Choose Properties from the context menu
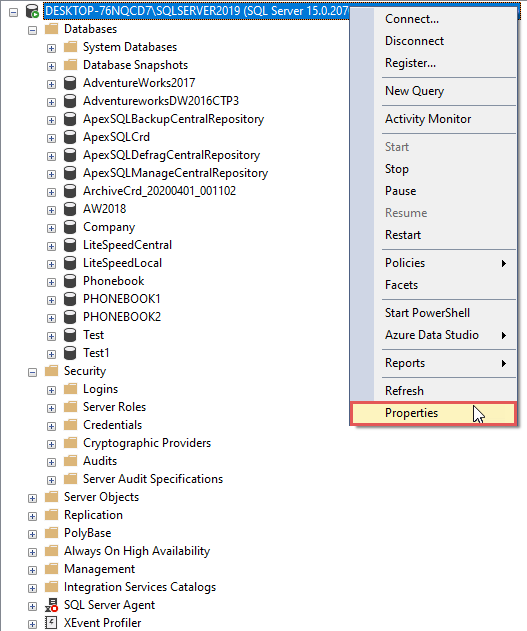This screenshot has width=527, height=631. (x=433, y=413)
